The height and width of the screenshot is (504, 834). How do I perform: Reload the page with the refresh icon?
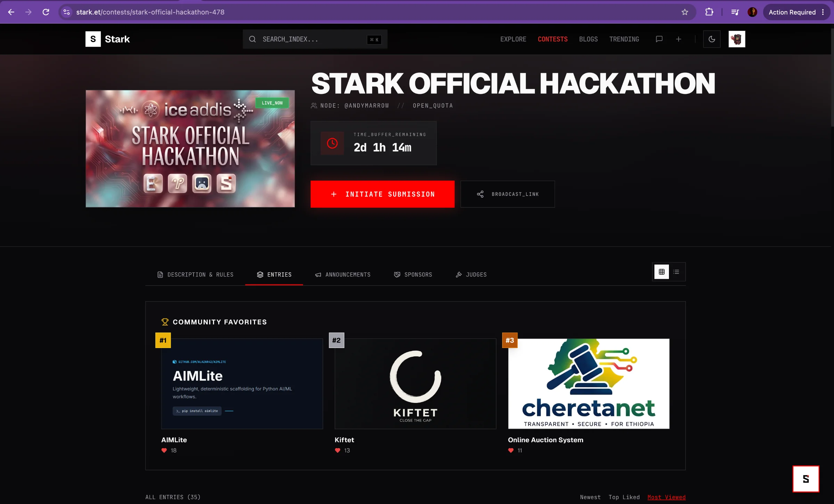click(46, 12)
